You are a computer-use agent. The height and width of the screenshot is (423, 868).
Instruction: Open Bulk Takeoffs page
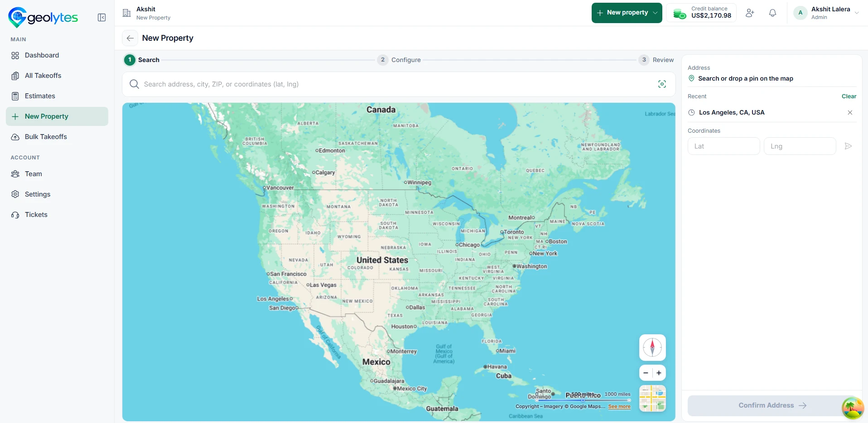tap(57, 137)
